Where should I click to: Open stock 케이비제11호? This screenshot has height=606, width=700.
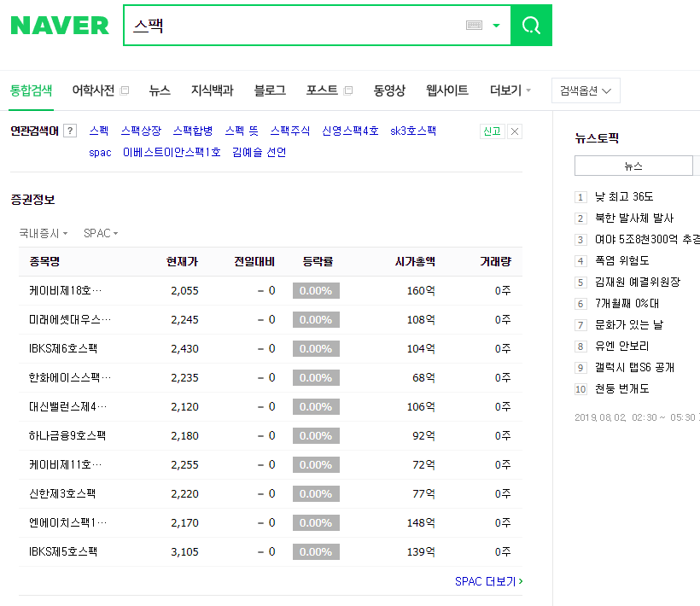pyautogui.click(x=65, y=465)
